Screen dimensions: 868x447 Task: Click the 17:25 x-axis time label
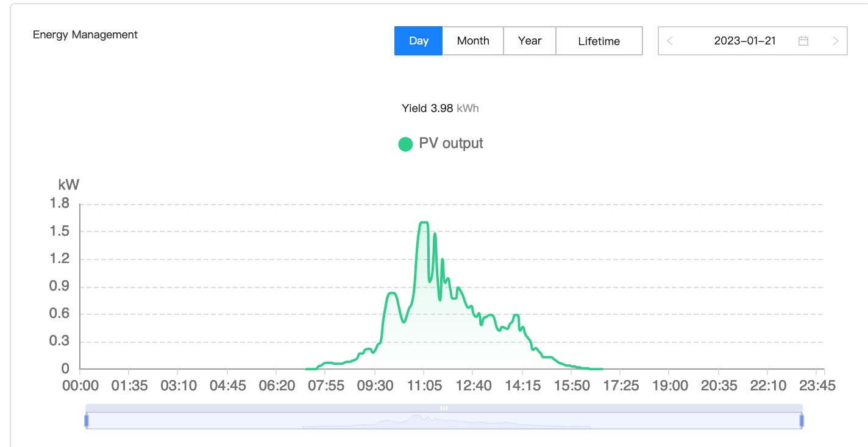(620, 385)
